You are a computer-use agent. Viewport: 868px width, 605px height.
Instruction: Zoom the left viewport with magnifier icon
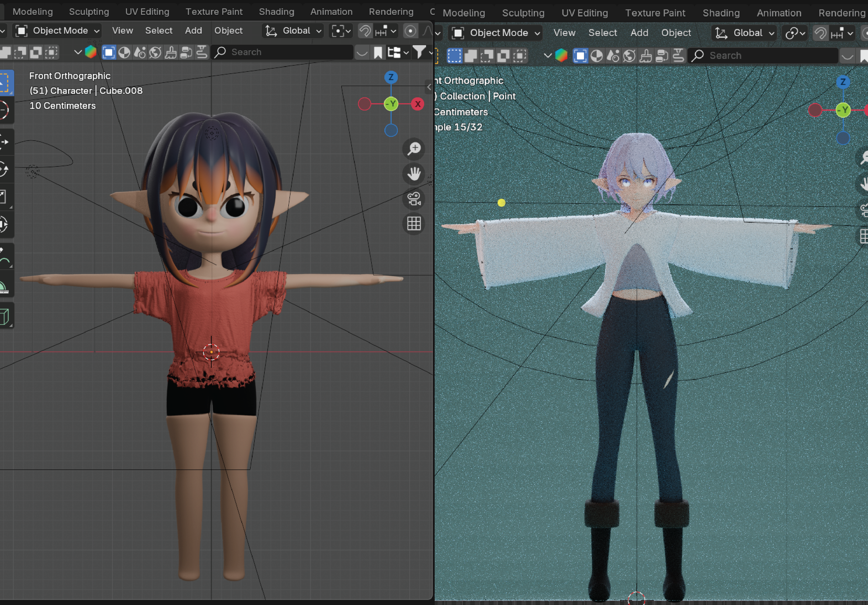414,149
